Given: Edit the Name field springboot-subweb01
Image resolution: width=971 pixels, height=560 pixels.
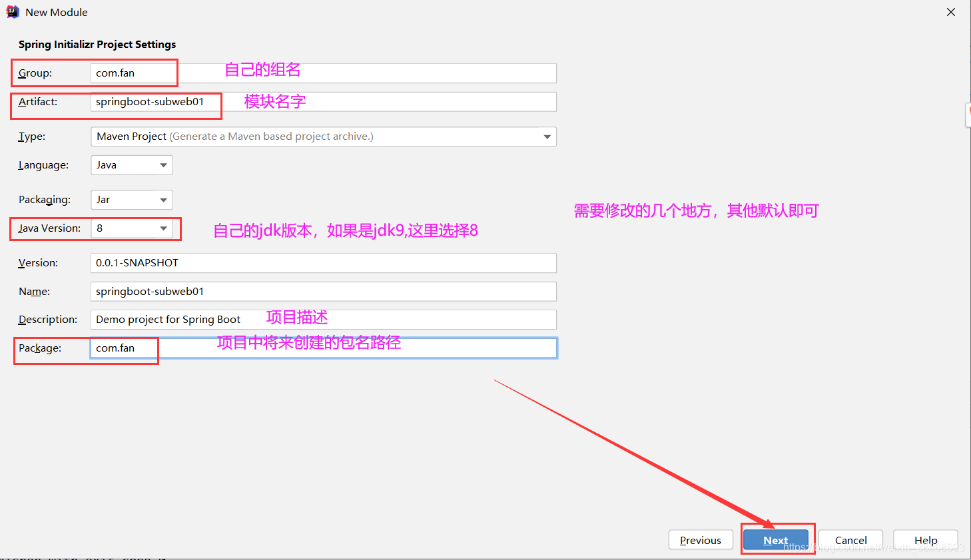Looking at the screenshot, I should tap(324, 292).
